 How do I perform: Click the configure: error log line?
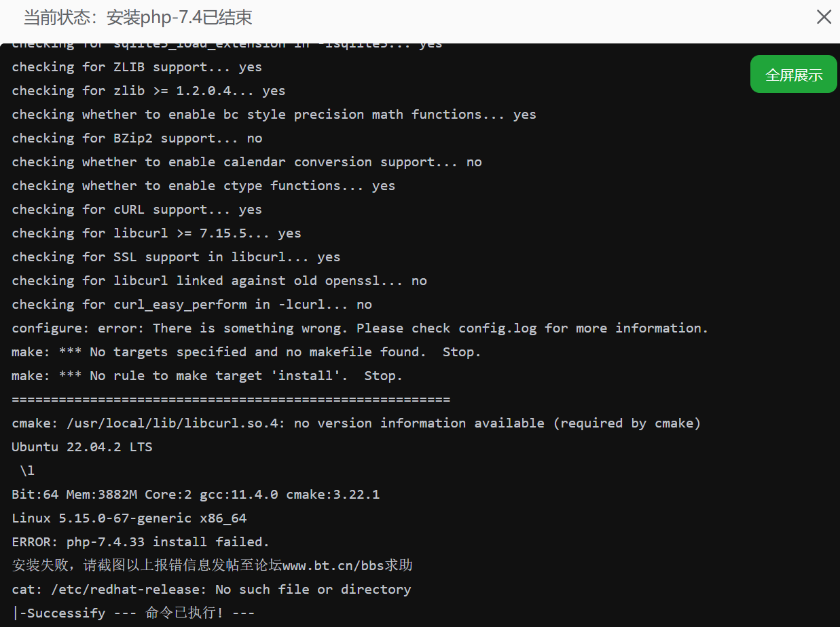359,328
